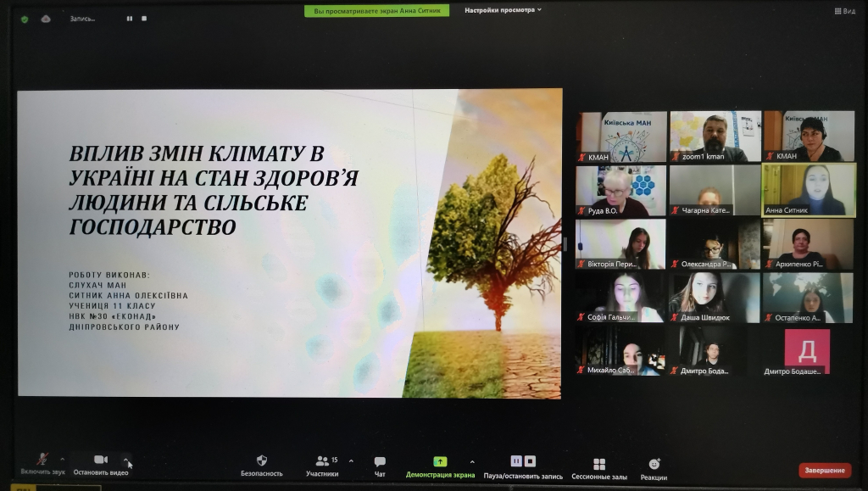Expand the video options arrow
Image resolution: width=868 pixels, height=491 pixels.
(126, 460)
